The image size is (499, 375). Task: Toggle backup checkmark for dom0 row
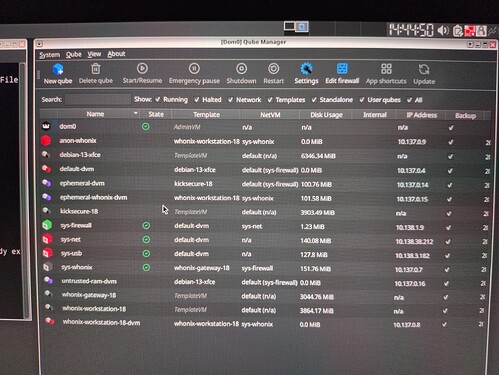click(451, 128)
